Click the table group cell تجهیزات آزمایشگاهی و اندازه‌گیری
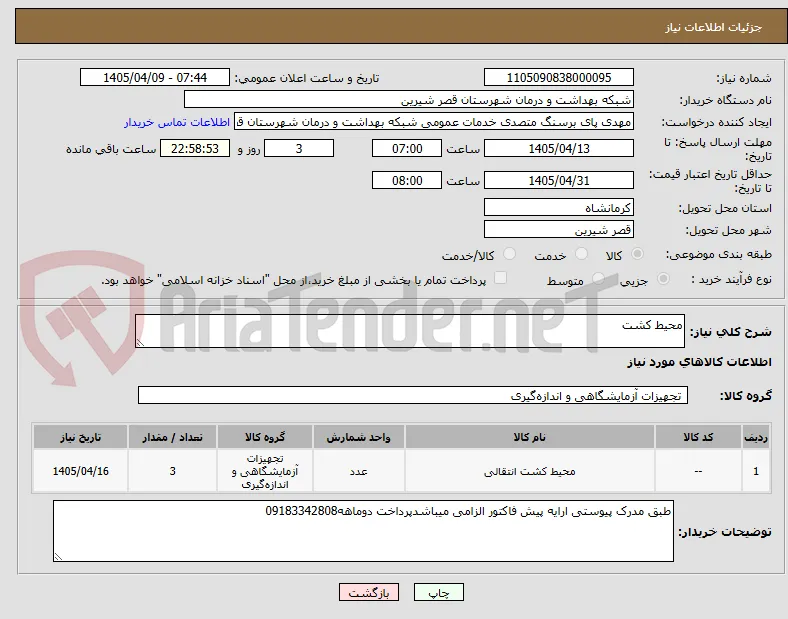This screenshot has width=788, height=619. pyautogui.click(x=265, y=471)
